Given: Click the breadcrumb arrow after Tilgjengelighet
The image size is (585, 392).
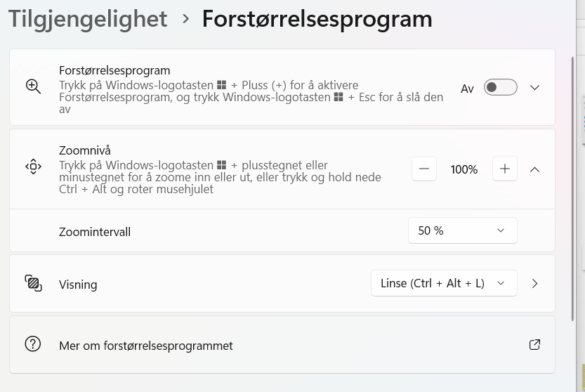Looking at the screenshot, I should [x=185, y=19].
